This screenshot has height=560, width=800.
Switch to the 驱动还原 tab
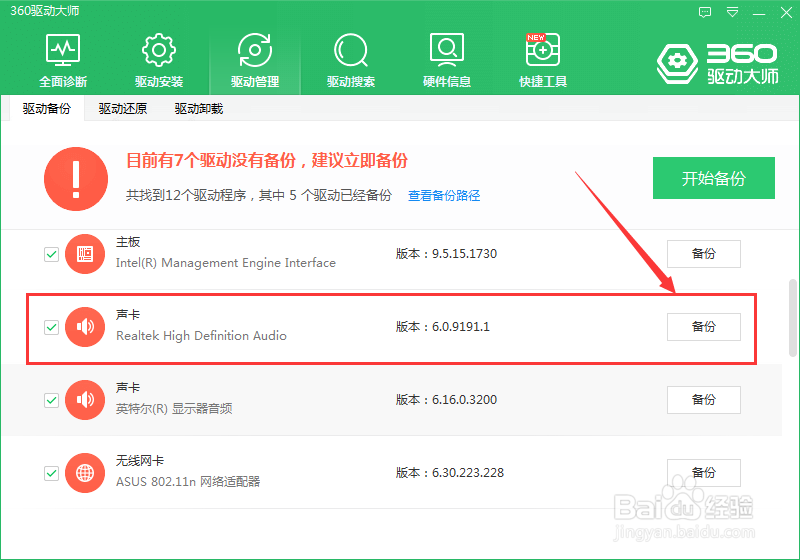[122, 109]
